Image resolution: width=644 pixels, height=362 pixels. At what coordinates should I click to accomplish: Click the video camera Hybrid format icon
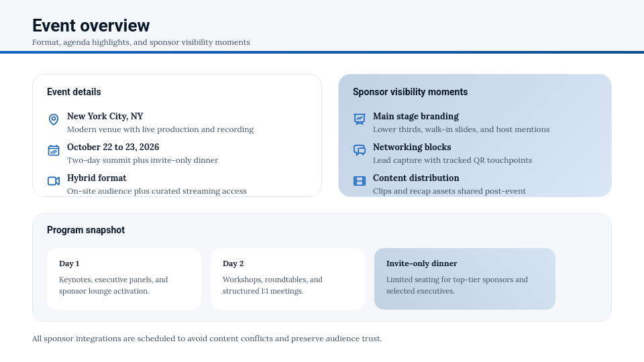[54, 181]
